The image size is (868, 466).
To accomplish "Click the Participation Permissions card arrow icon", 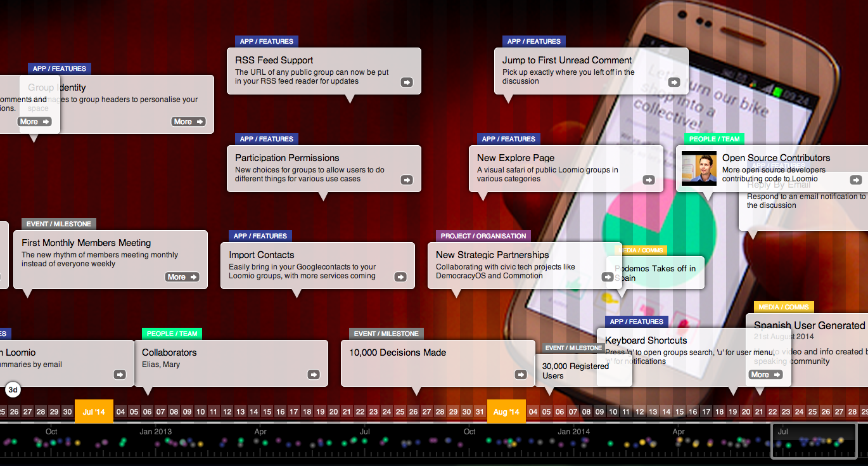I will (x=407, y=179).
